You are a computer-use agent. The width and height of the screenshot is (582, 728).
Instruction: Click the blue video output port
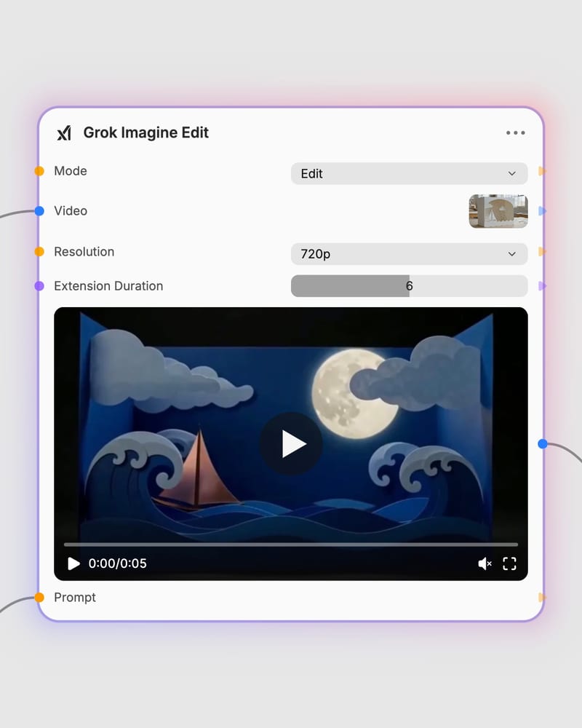[x=543, y=444]
